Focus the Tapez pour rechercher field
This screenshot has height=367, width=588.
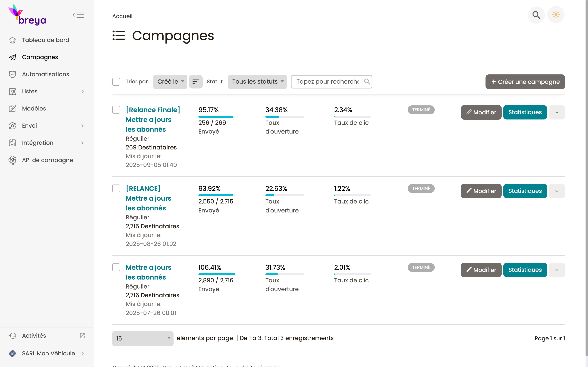[x=327, y=82]
